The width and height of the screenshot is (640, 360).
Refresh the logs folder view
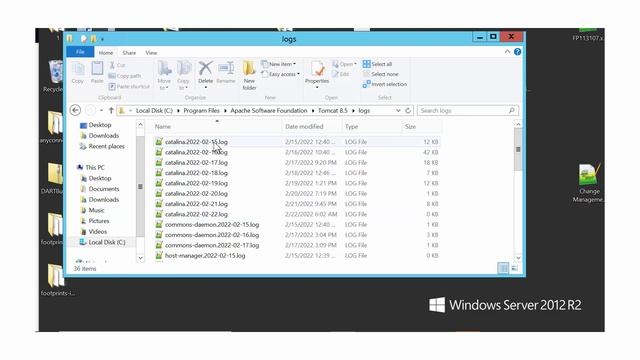click(408, 111)
